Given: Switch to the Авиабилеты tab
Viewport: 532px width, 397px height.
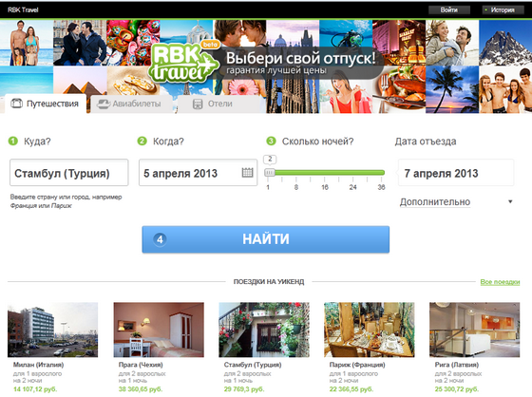Looking at the screenshot, I should click(x=130, y=104).
